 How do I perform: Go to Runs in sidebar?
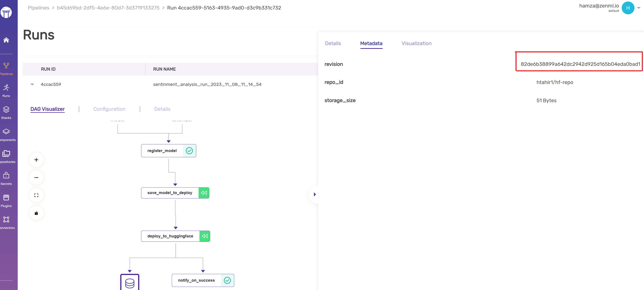pyautogui.click(x=6, y=90)
